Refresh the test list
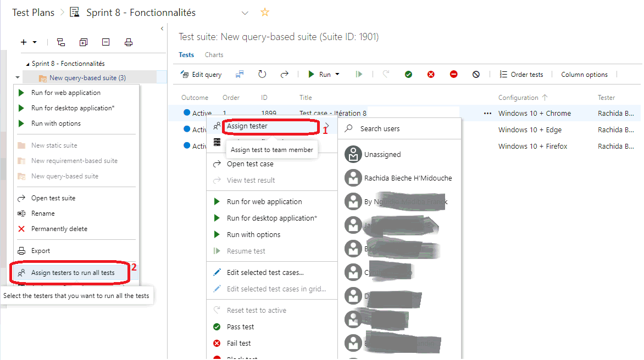Image resolution: width=644 pixels, height=360 pixels. pos(262,74)
